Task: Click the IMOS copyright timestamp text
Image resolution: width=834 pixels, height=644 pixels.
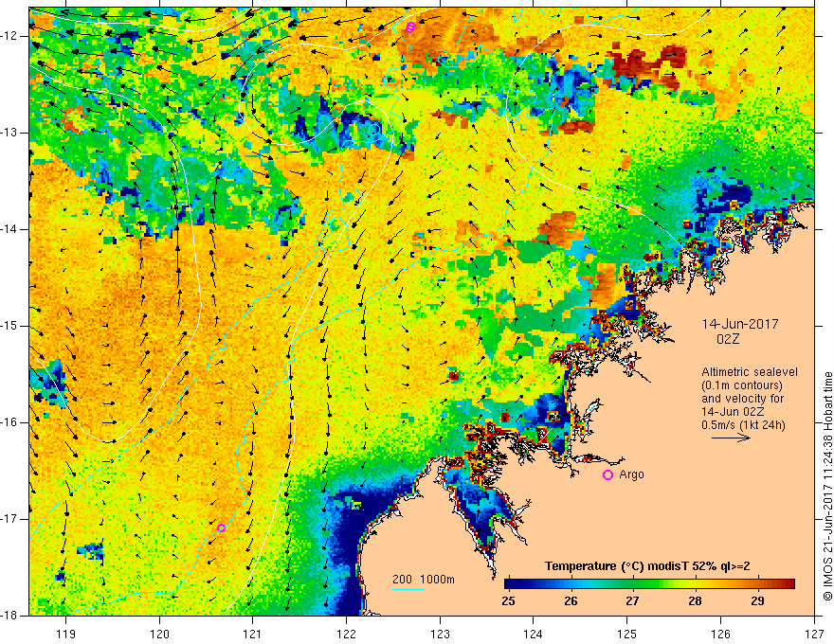Action: pyautogui.click(x=827, y=486)
